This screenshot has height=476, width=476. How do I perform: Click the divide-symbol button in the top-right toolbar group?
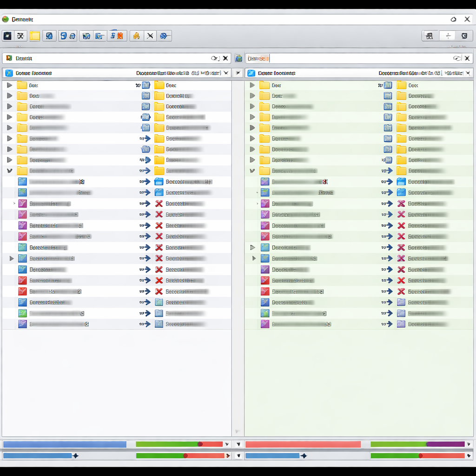click(x=448, y=36)
